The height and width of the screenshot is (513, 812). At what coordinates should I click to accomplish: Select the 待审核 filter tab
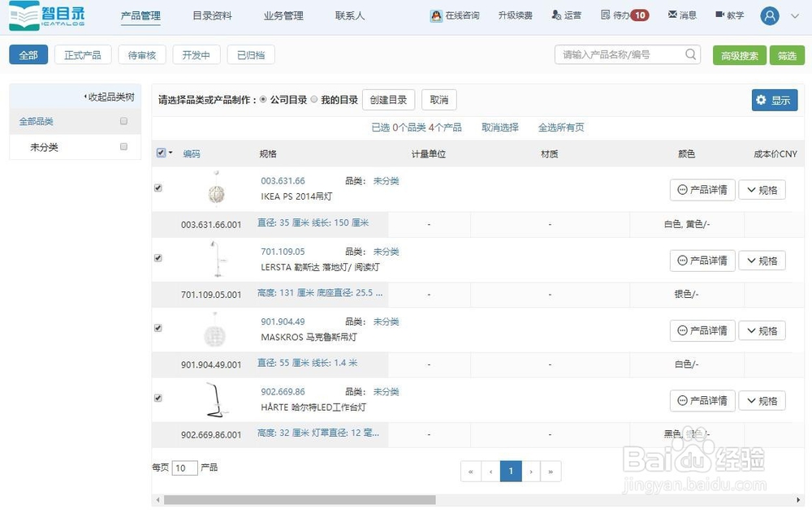click(x=142, y=55)
